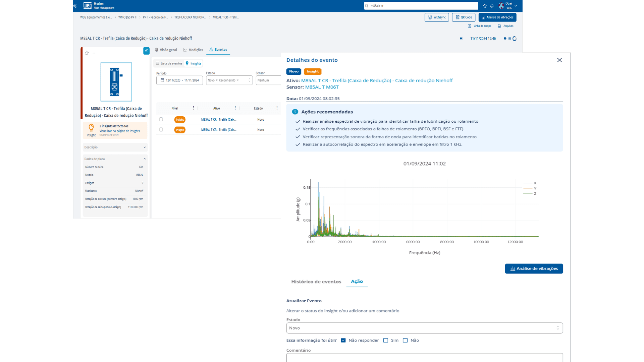644x362 pixels.
Task: Switch to the Histórico de eventos tab
Action: (316, 282)
